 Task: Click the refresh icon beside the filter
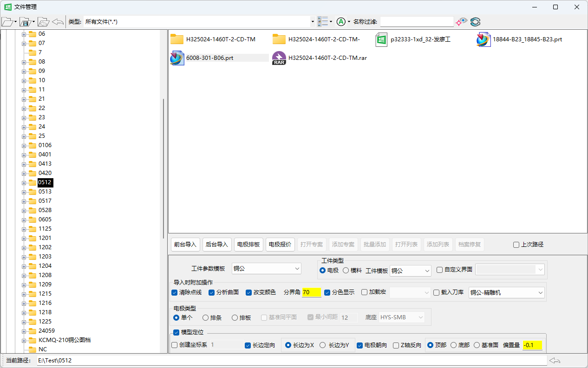click(475, 21)
